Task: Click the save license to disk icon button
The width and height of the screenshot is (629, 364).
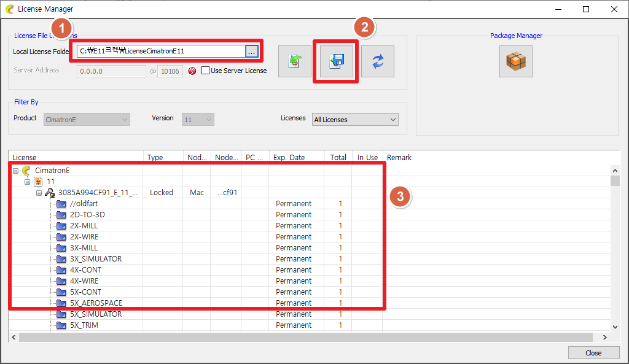Action: click(336, 61)
